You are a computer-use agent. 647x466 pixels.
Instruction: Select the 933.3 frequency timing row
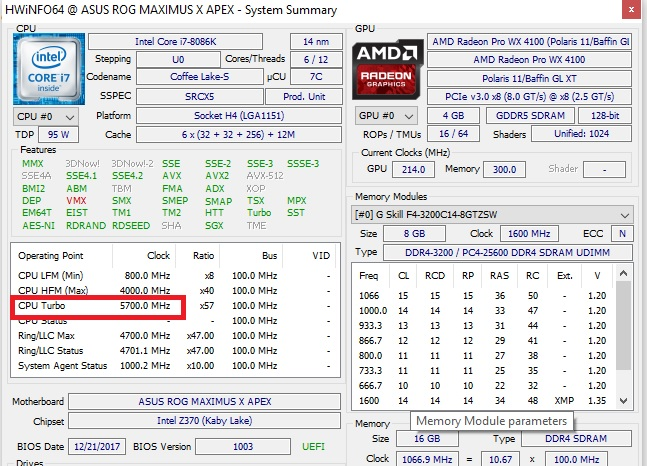[483, 326]
